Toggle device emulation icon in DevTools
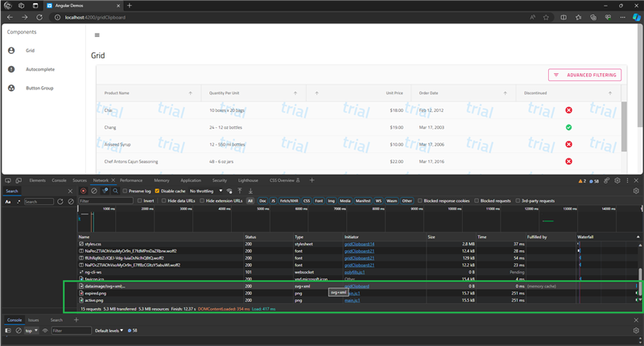644x346 pixels. [19, 180]
